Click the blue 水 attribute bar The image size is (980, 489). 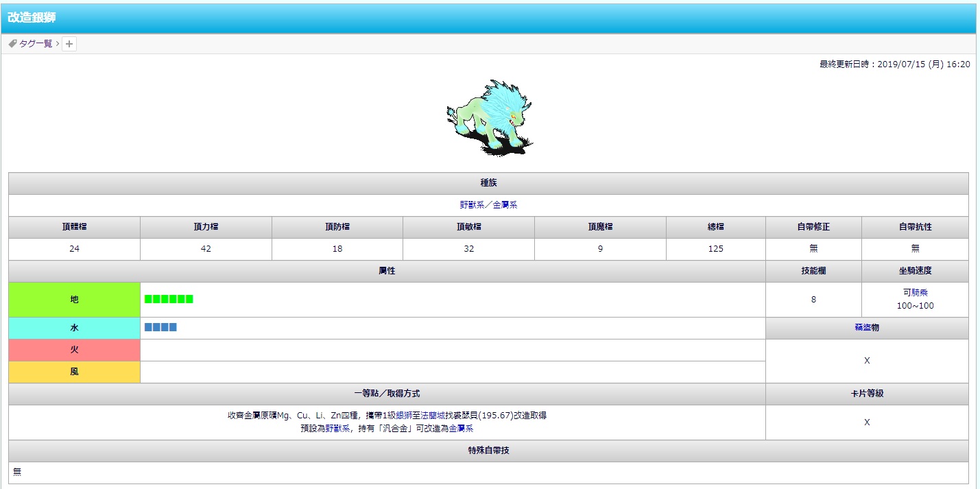160,327
